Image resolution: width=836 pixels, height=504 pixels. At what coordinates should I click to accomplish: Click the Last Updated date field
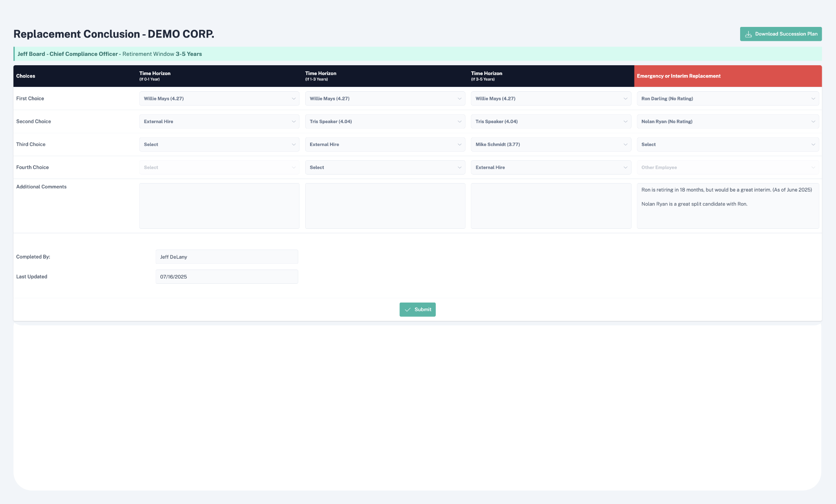tap(226, 277)
